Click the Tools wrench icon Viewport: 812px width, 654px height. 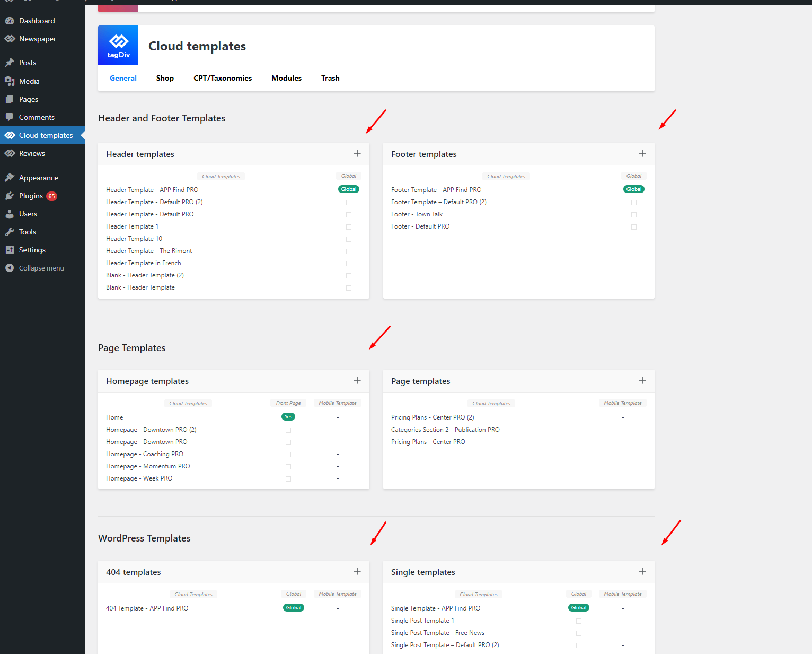(x=10, y=232)
